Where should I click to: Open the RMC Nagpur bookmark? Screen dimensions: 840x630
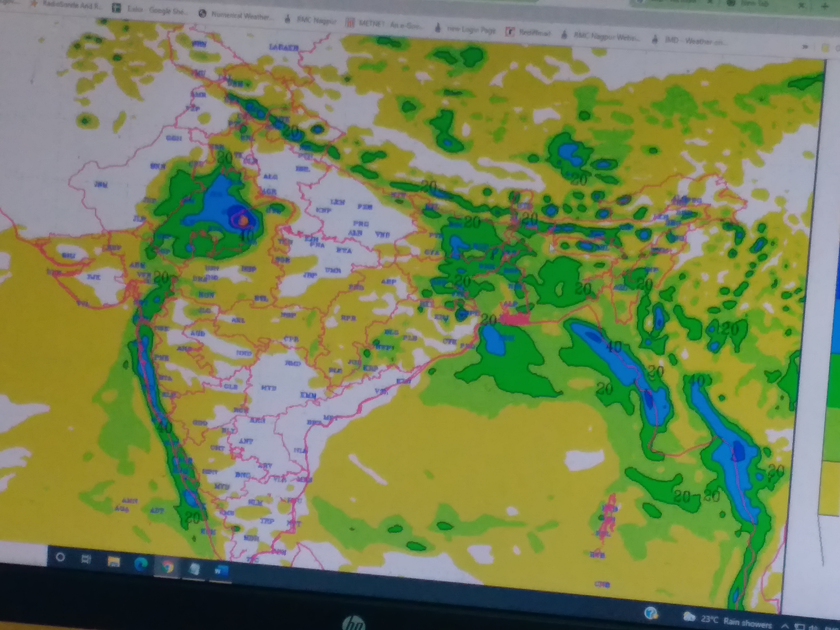point(311,20)
